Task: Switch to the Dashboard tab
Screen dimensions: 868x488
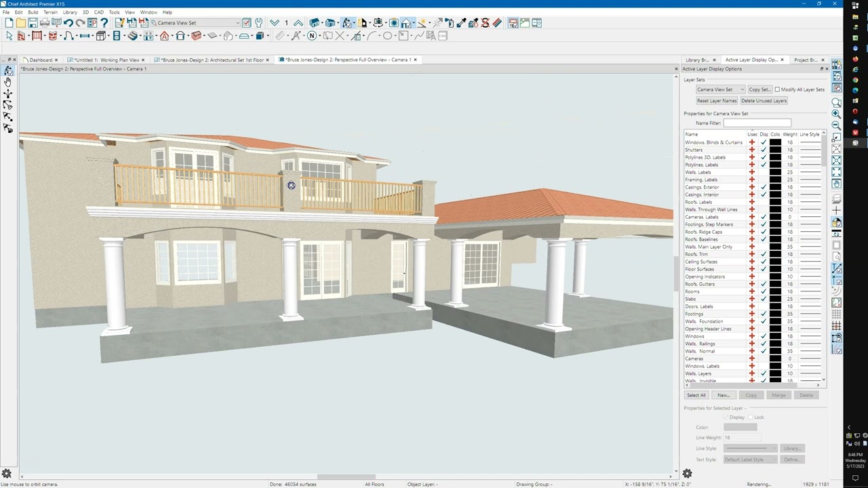Action: click(41, 60)
